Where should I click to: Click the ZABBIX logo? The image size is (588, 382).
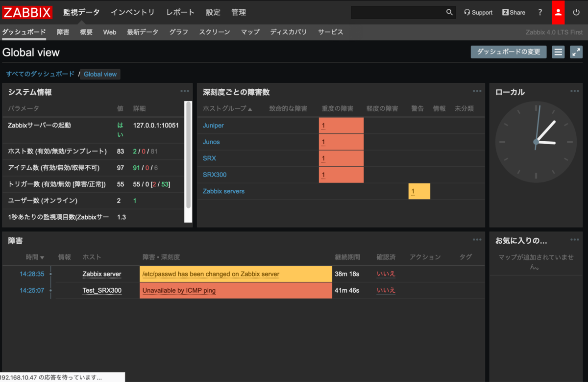pyautogui.click(x=28, y=12)
